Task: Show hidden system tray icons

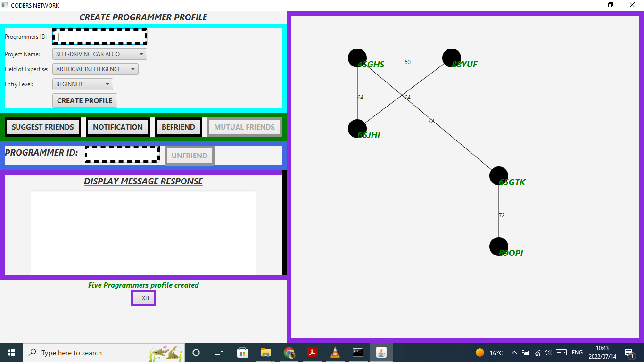Action: [x=514, y=353]
